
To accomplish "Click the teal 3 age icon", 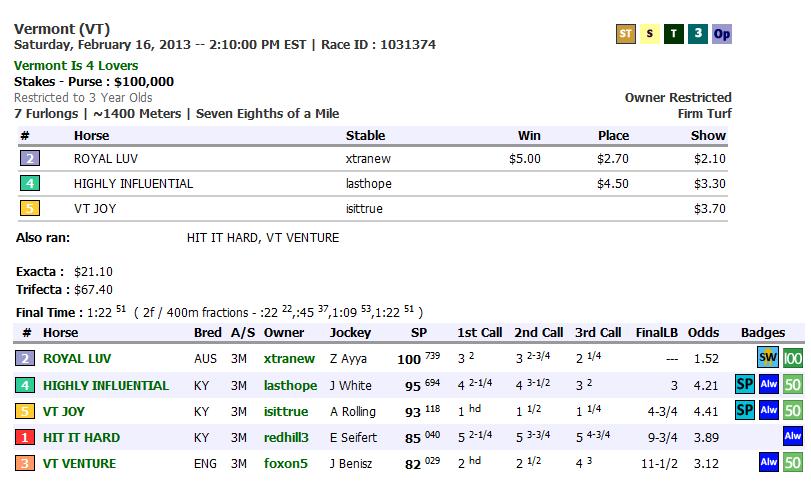I will pyautogui.click(x=698, y=34).
